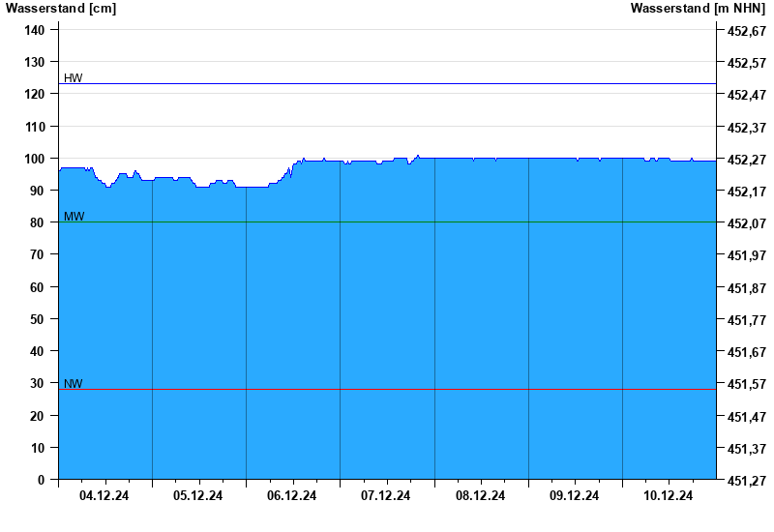Click the 451,57 value on right axis
The width and height of the screenshot is (774, 532).
pos(746,384)
